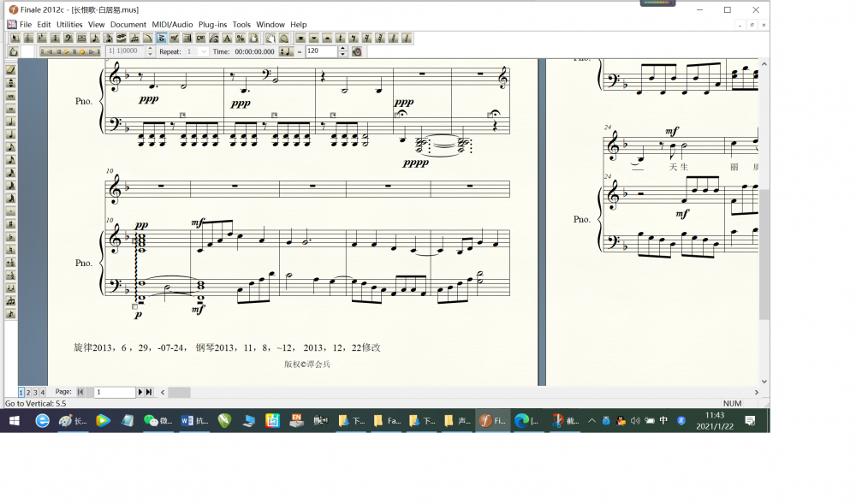Viewport: 856px width, 504px height.
Task: Switch to layer 2 button
Action: point(28,392)
